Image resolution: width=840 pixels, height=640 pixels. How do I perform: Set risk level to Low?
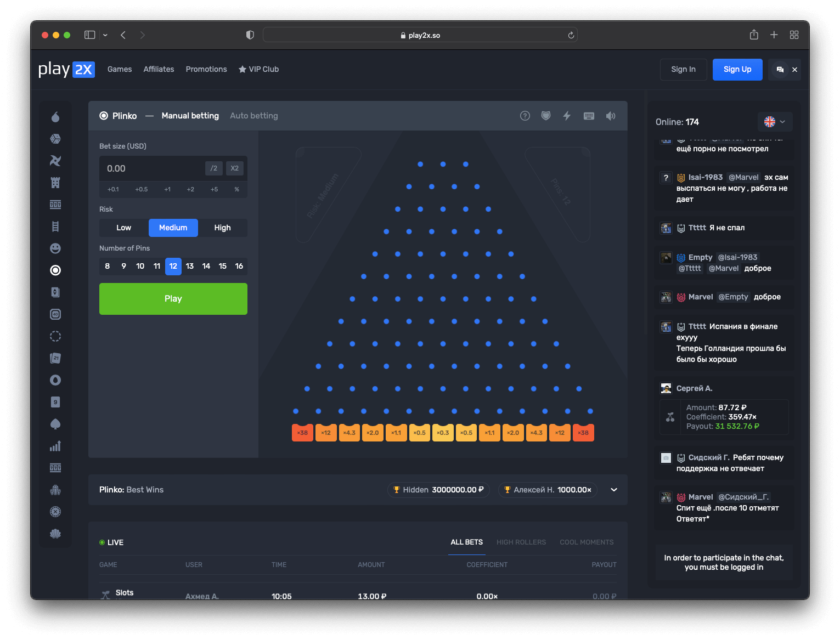point(123,228)
